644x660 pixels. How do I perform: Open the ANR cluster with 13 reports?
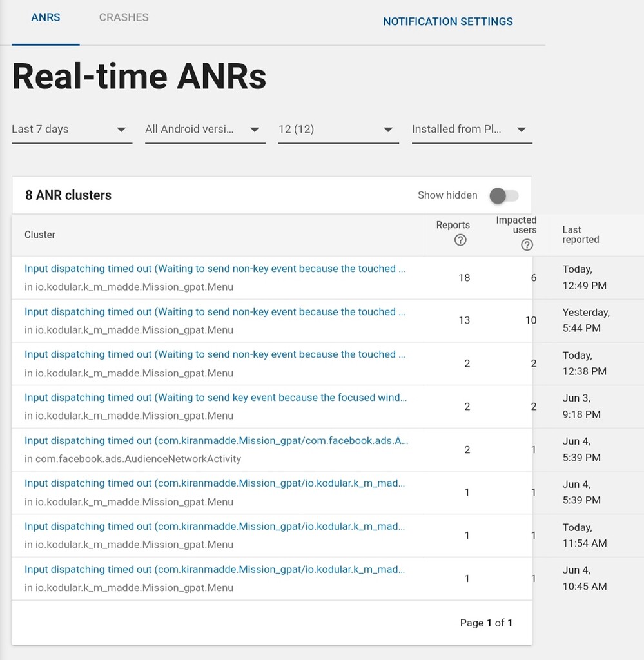(x=215, y=312)
